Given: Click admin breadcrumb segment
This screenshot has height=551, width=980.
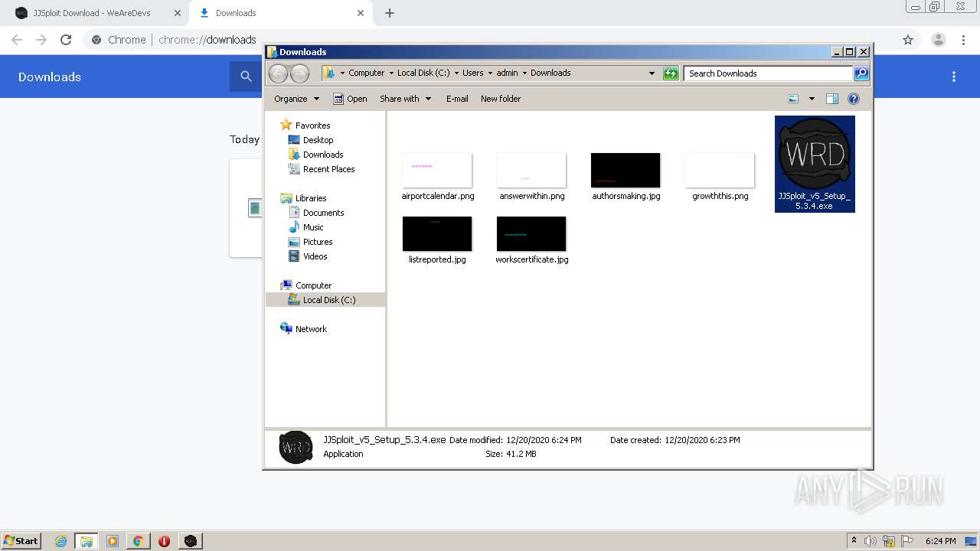Looking at the screenshot, I should pos(507,73).
